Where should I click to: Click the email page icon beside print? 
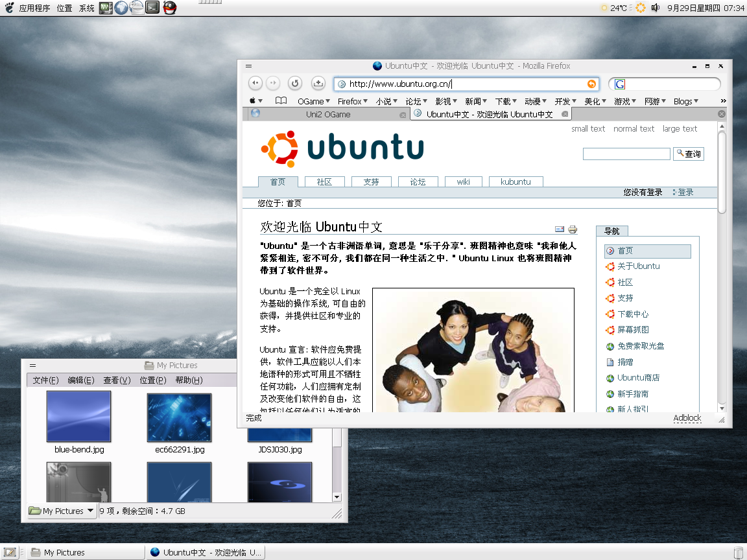click(560, 229)
